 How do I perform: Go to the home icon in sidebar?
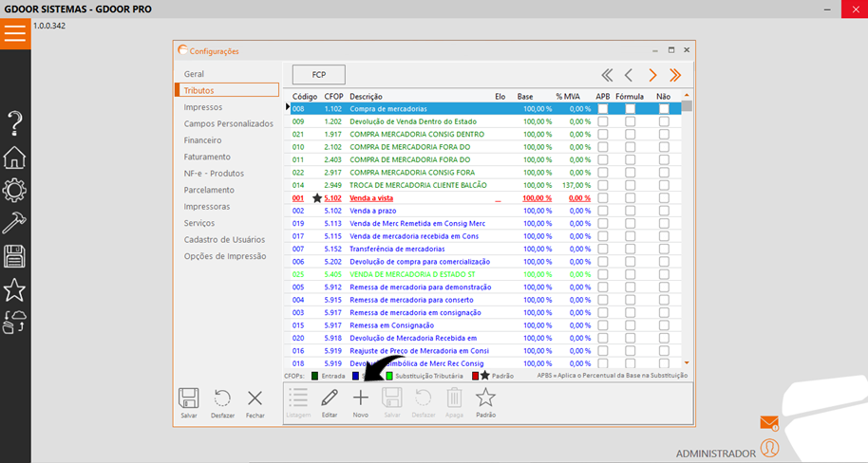coord(14,157)
